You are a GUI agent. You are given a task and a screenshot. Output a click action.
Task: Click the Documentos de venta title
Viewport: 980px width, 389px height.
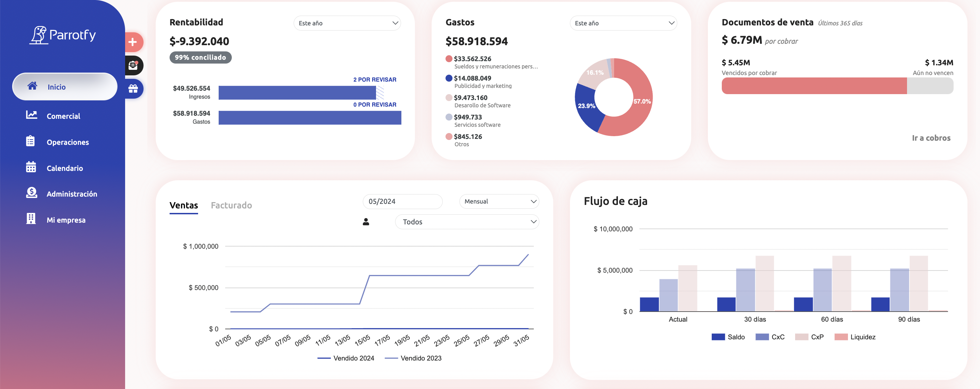coord(767,23)
